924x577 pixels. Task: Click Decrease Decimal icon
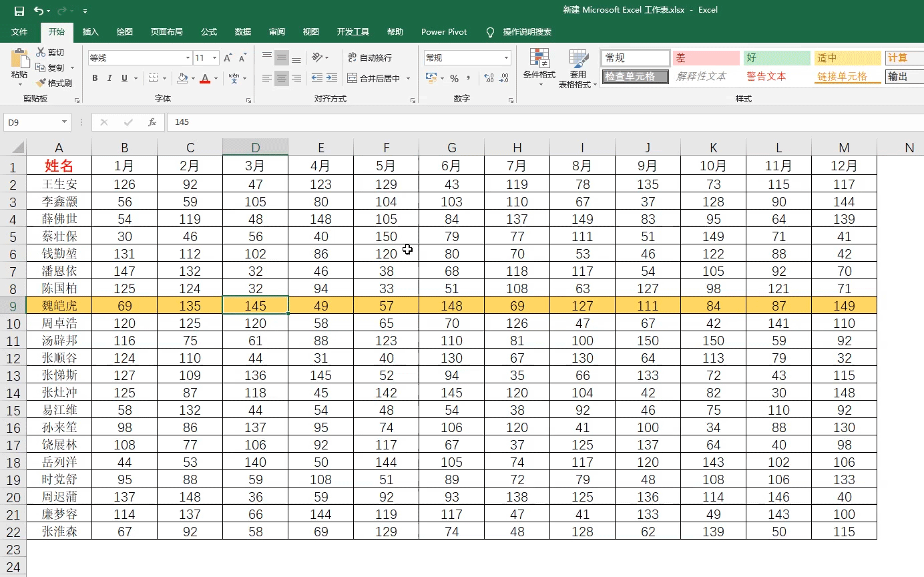(505, 78)
